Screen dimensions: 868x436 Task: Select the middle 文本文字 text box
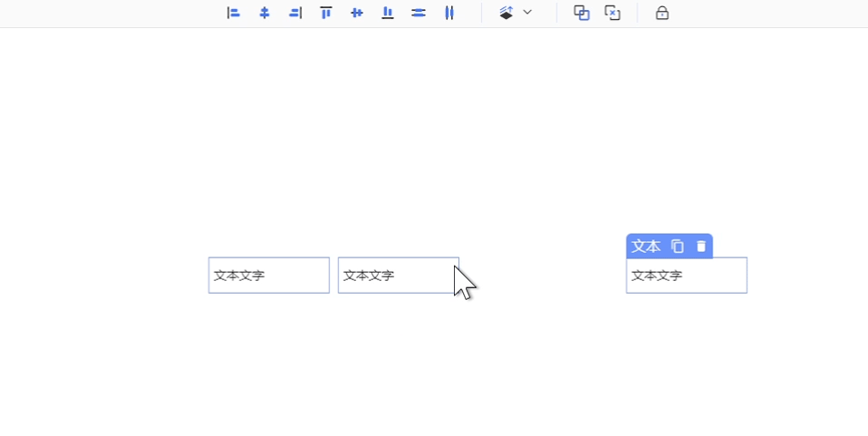[x=398, y=276]
